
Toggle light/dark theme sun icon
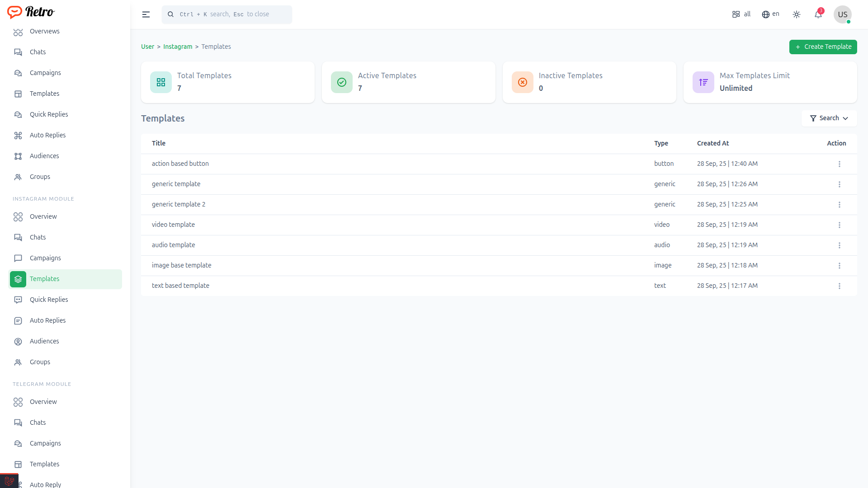click(797, 14)
